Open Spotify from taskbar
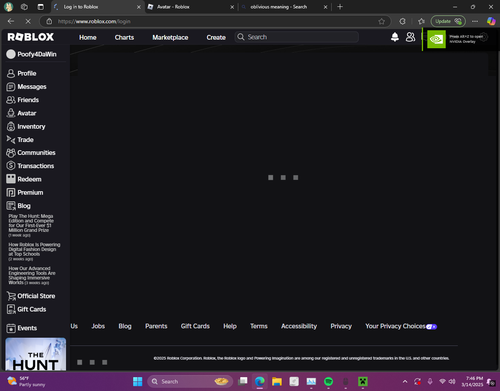 tap(328, 381)
